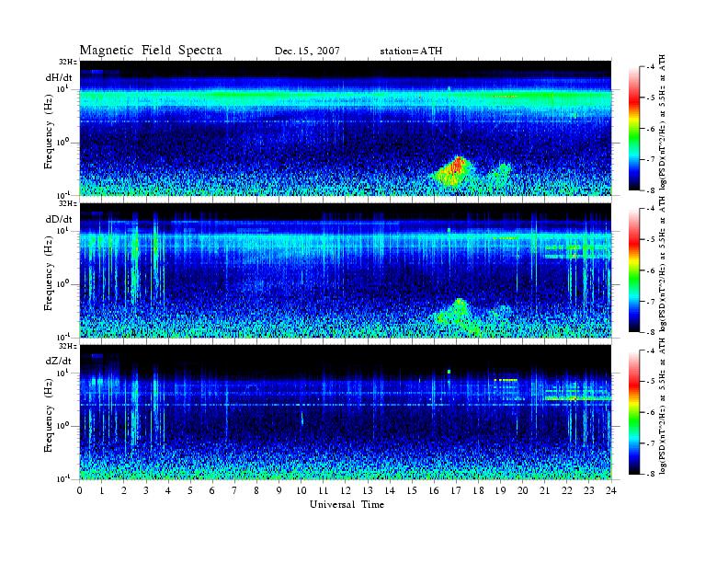Screen dimensions: 728x563
Task: Click the 10^-1 frequency tick of the dZ/dt panel
Action: pyautogui.click(x=63, y=478)
